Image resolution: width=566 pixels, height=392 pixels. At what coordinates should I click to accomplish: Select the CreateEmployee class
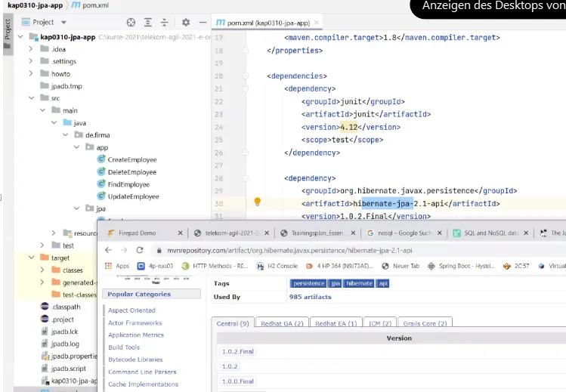coord(131,159)
